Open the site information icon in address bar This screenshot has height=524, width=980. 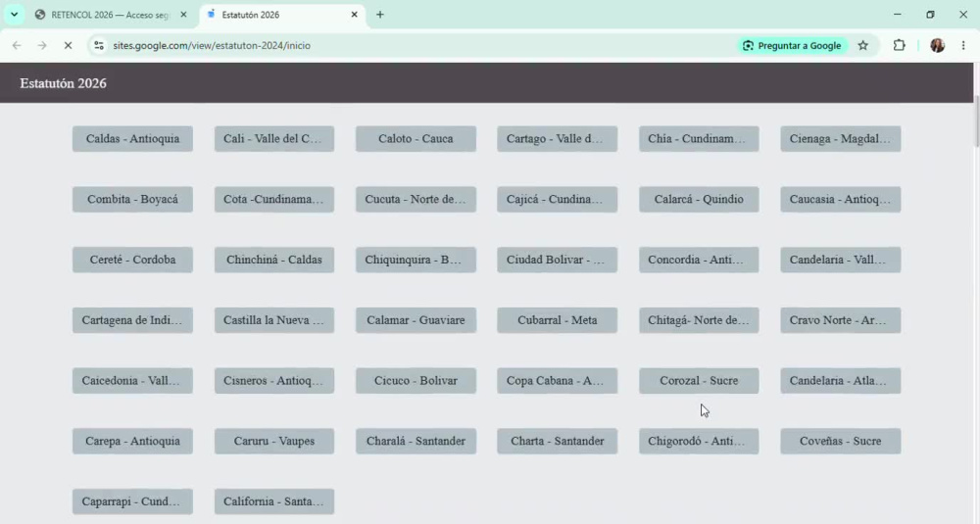tap(99, 46)
